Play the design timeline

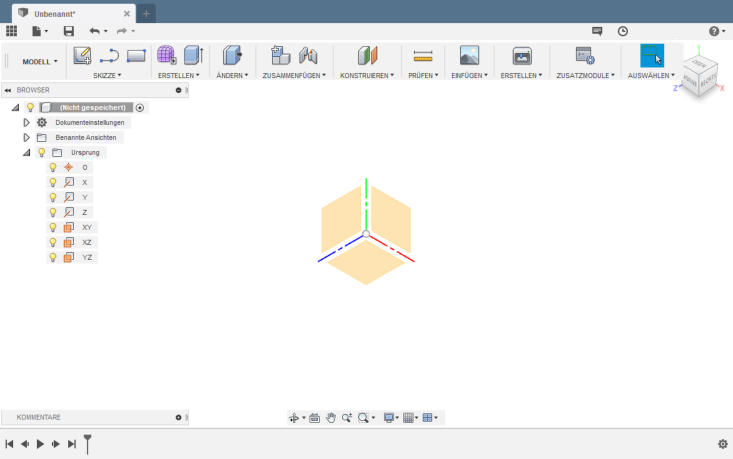[40, 444]
